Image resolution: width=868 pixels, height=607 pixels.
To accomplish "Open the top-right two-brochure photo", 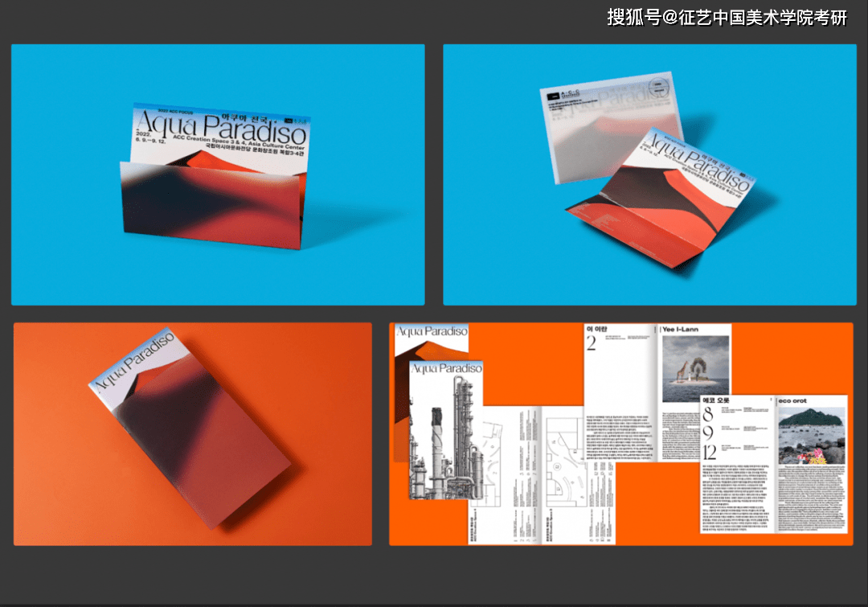I will click(650, 174).
